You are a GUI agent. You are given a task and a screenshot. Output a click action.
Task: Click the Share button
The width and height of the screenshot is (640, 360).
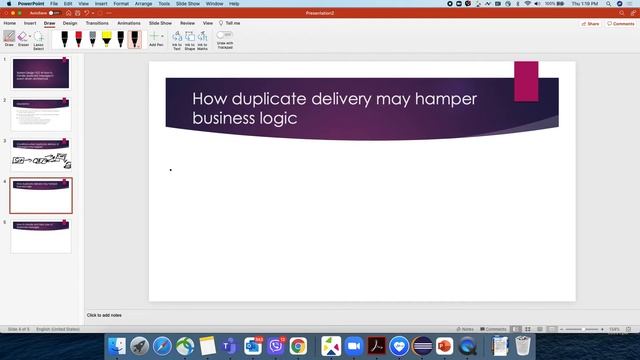click(590, 24)
